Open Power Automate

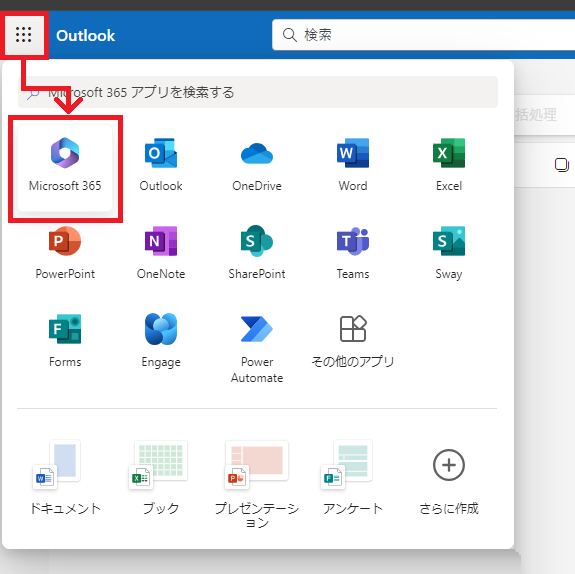257,348
